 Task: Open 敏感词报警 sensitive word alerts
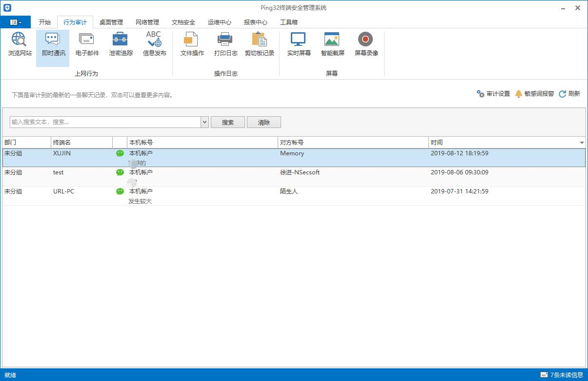534,94
